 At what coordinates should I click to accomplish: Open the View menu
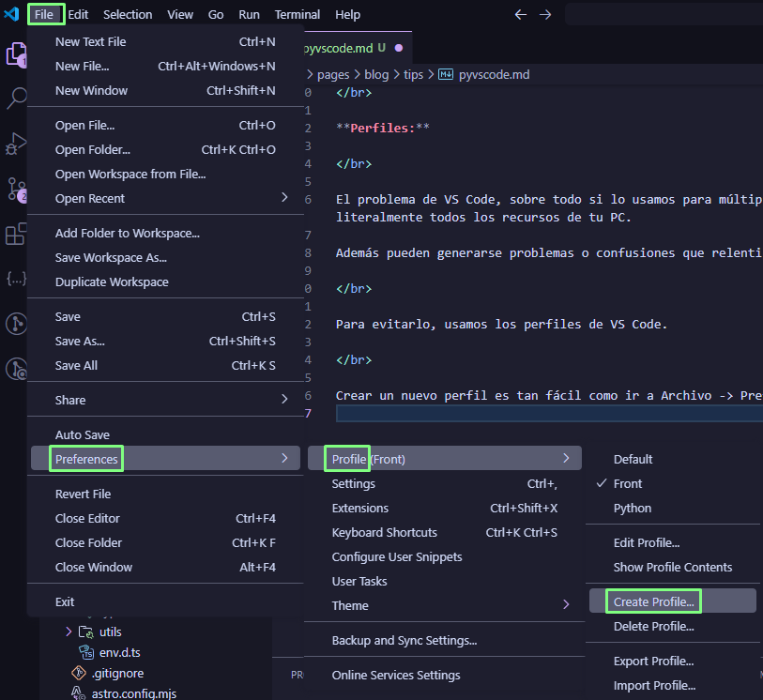(x=180, y=15)
